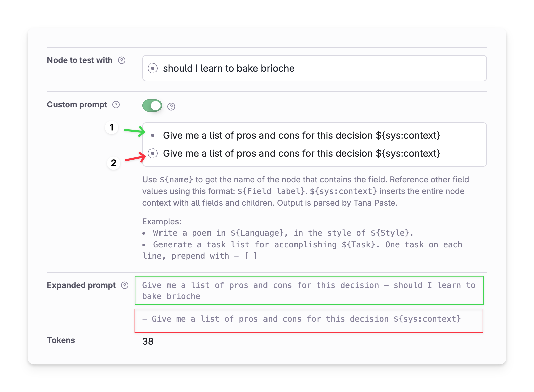Viewport: 534px width, 392px height.
Task: Click the Custom prompt label
Action: (77, 105)
